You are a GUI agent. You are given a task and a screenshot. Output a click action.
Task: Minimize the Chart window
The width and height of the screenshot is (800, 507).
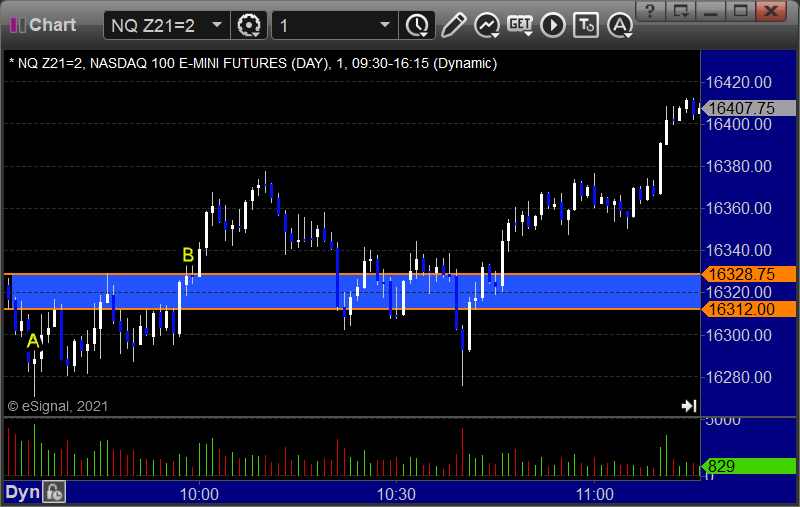[711, 11]
